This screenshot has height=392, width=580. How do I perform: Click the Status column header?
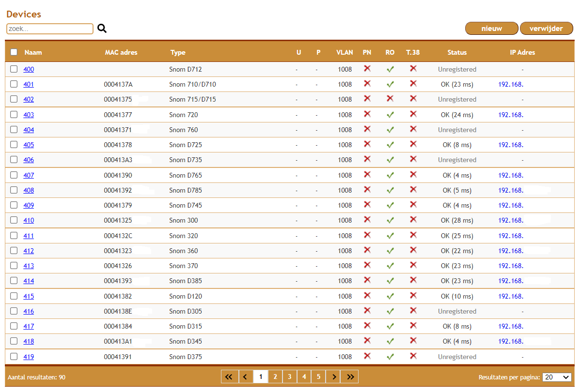[x=457, y=52]
